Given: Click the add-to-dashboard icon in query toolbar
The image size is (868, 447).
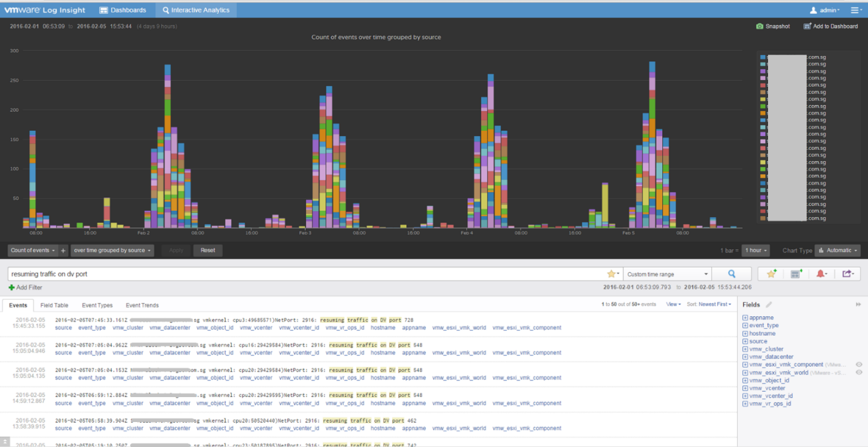Looking at the screenshot, I should pyautogui.click(x=797, y=274).
